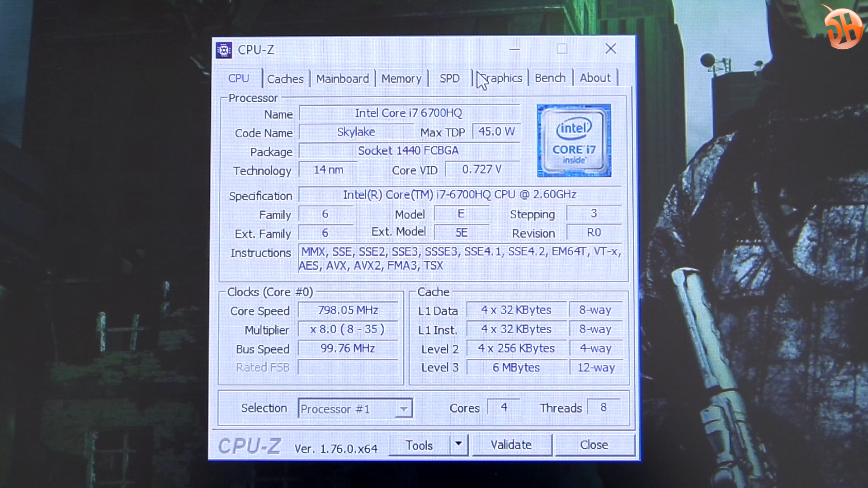The width and height of the screenshot is (868, 488).
Task: Click the L1 Data 4 x 32 KBytes value
Action: [x=516, y=310]
